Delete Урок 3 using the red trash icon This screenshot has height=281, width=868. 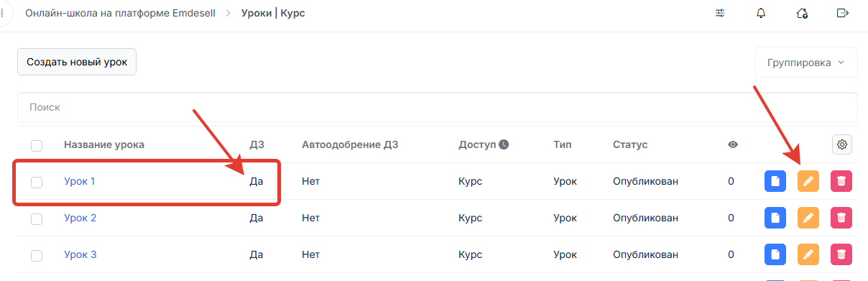tap(841, 254)
